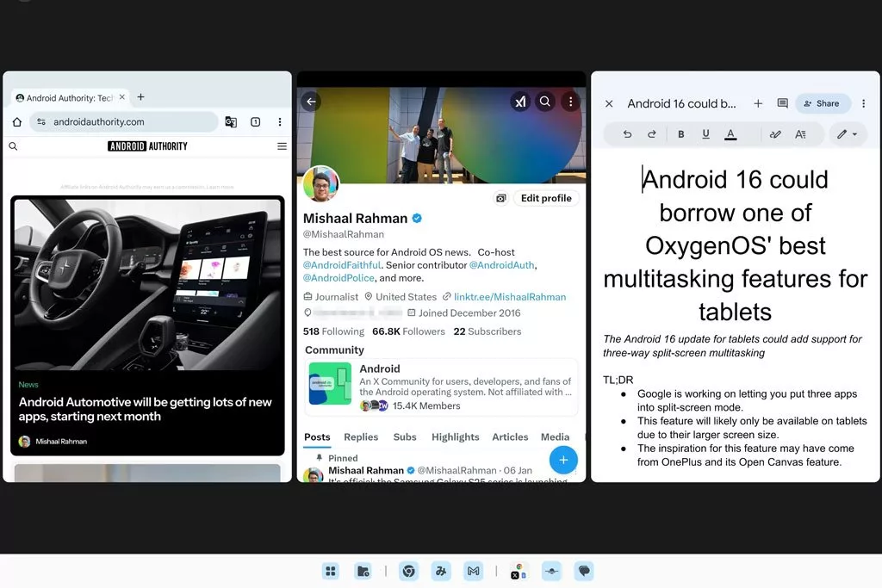Open comments in Google Docs
Screen dimensions: 882x588
click(782, 103)
